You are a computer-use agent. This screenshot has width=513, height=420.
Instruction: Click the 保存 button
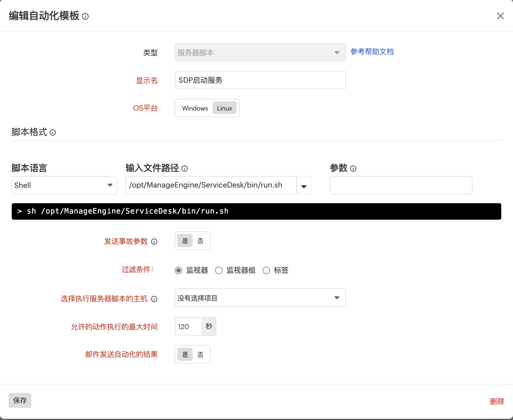tap(20, 400)
